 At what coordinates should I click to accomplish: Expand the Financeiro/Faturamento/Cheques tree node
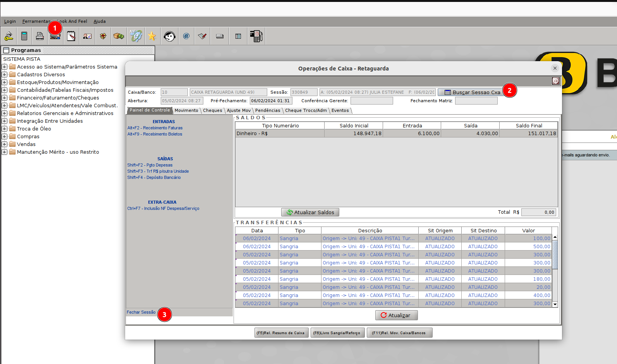click(5, 98)
